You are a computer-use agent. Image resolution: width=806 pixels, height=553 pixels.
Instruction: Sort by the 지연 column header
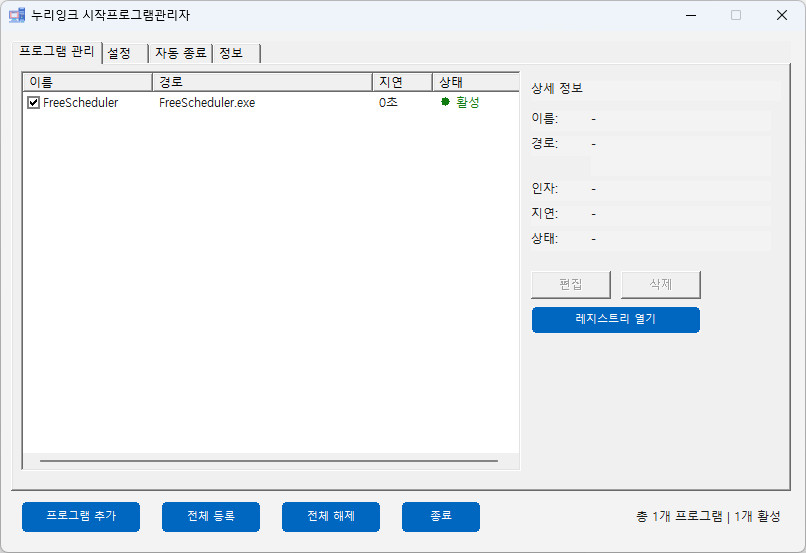tap(401, 82)
